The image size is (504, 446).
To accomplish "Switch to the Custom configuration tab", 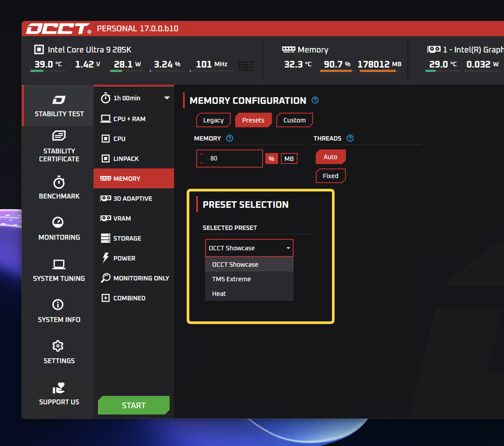I will [x=295, y=120].
